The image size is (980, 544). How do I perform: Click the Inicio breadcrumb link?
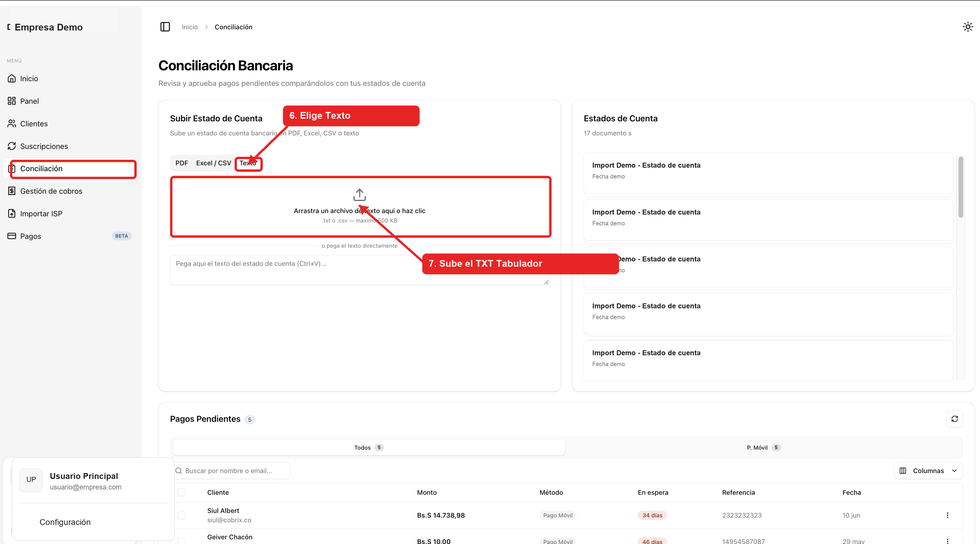189,27
